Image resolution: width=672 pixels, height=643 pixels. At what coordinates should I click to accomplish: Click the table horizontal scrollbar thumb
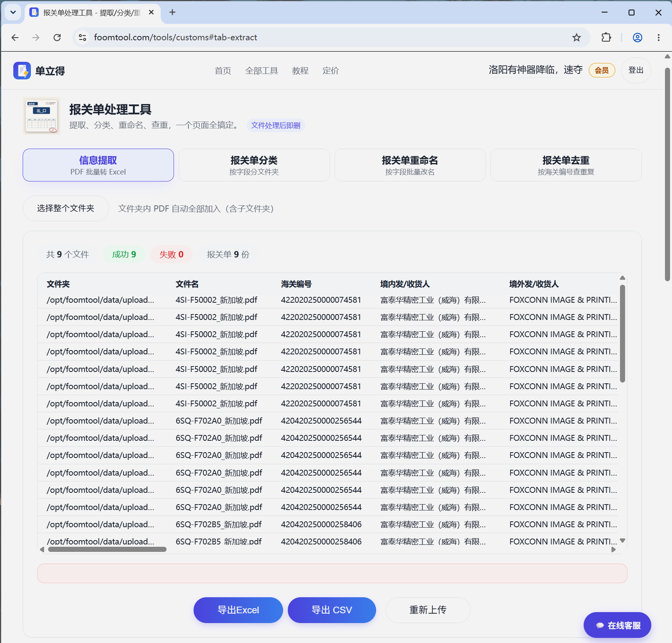pos(107,550)
